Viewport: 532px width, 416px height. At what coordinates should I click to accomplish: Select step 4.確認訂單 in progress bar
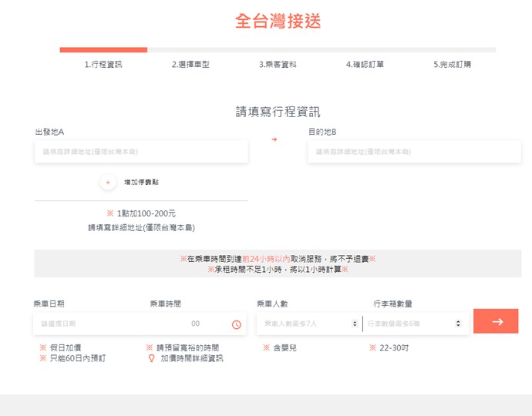tap(365, 65)
